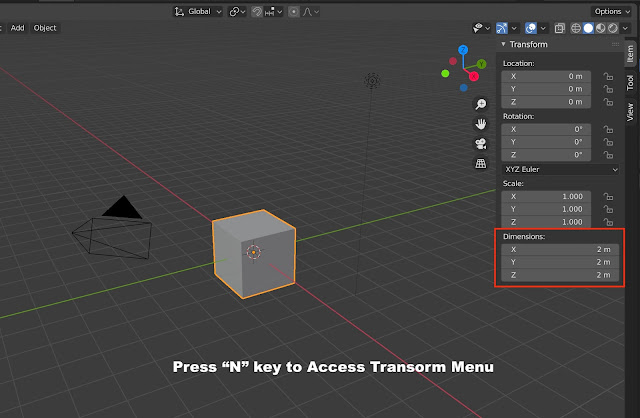Click the Dimensions X field
The image size is (640, 418).
[560, 249]
